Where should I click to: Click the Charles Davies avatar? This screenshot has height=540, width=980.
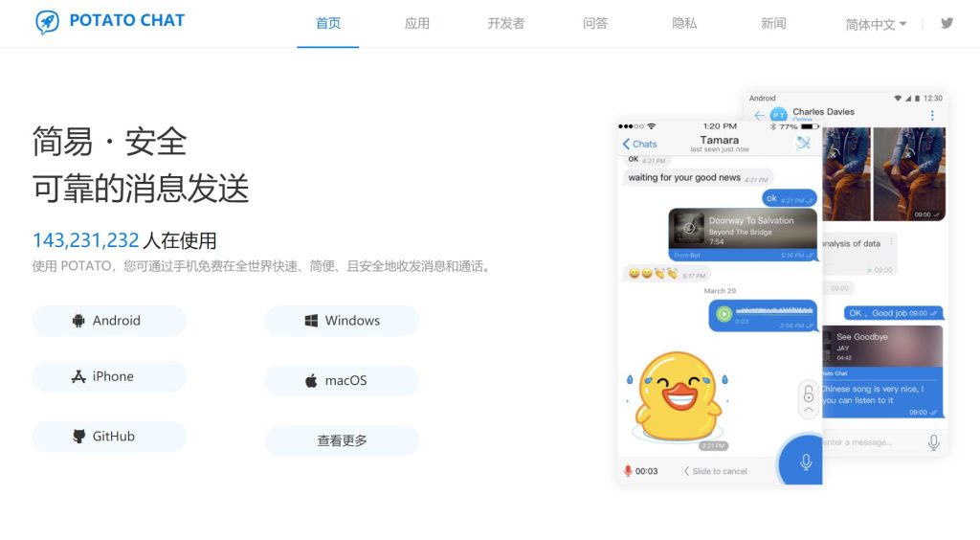click(779, 115)
